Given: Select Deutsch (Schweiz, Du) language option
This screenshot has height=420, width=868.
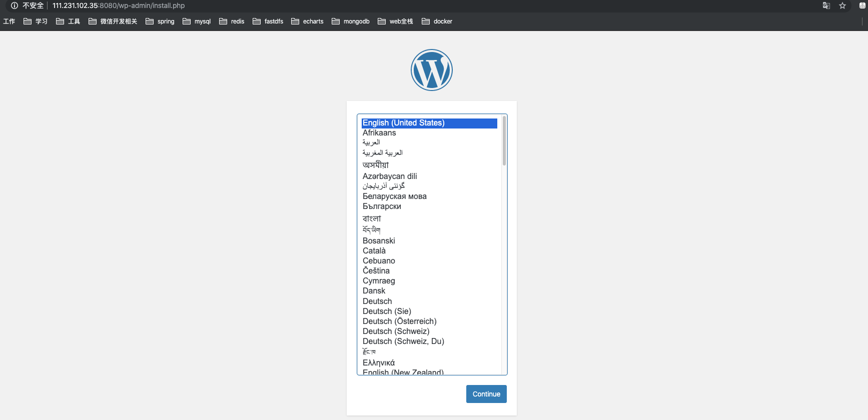Looking at the screenshot, I should point(429,341).
